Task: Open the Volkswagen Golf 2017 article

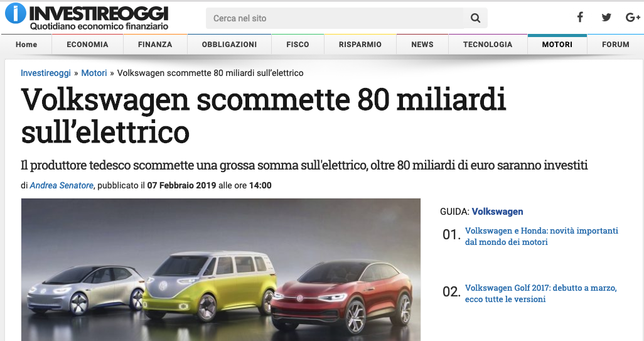Action: tap(541, 293)
